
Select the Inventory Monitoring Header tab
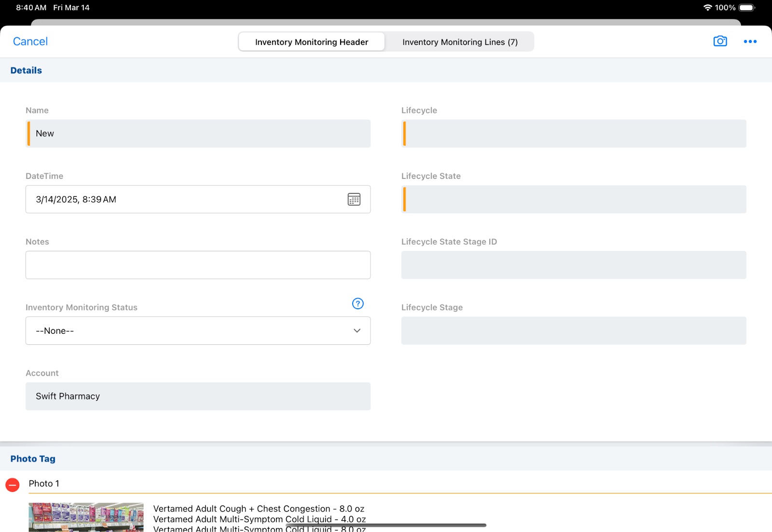click(x=312, y=42)
